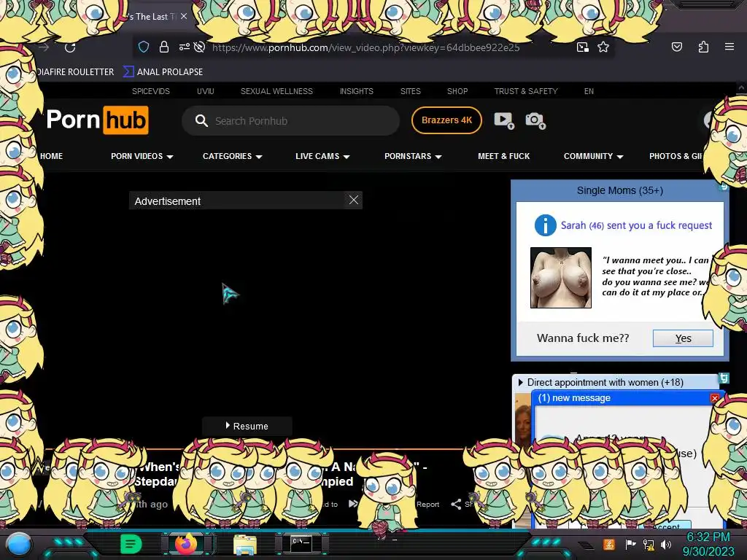Close the current browser tab
747x560 pixels.
184,16
